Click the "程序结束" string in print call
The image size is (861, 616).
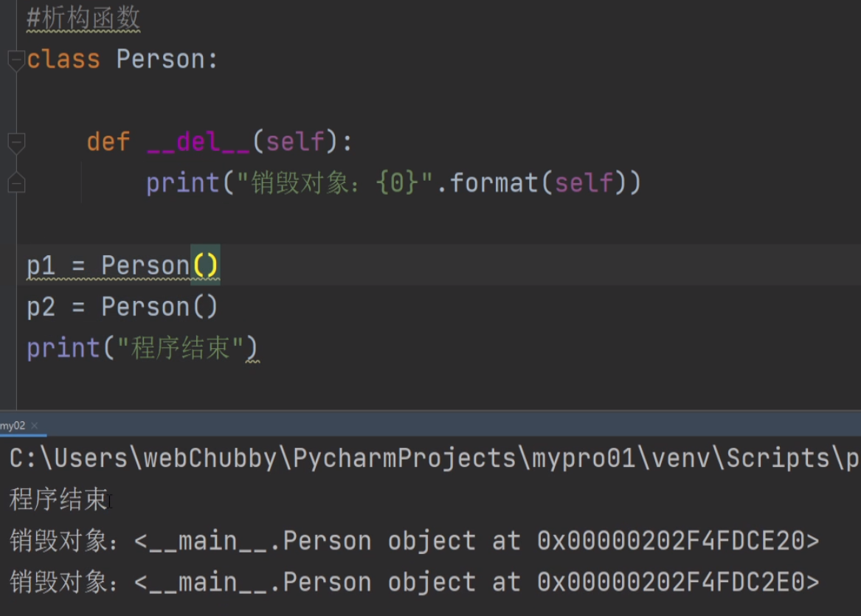(180, 348)
